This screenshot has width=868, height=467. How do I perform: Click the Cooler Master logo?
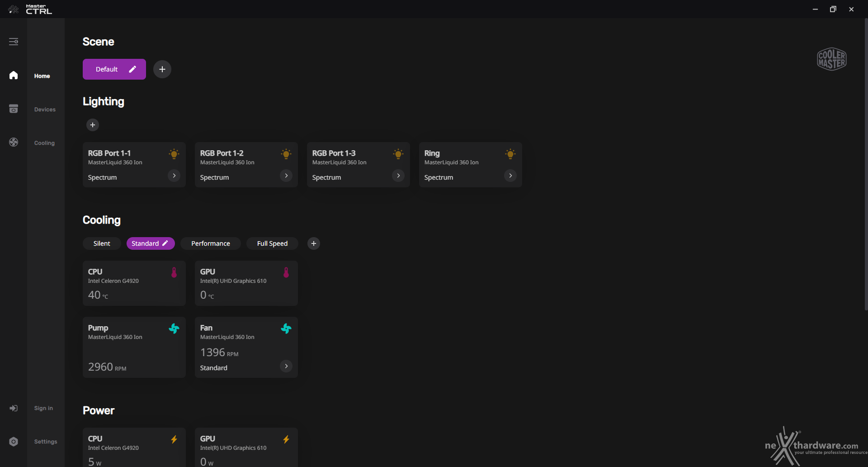832,59
